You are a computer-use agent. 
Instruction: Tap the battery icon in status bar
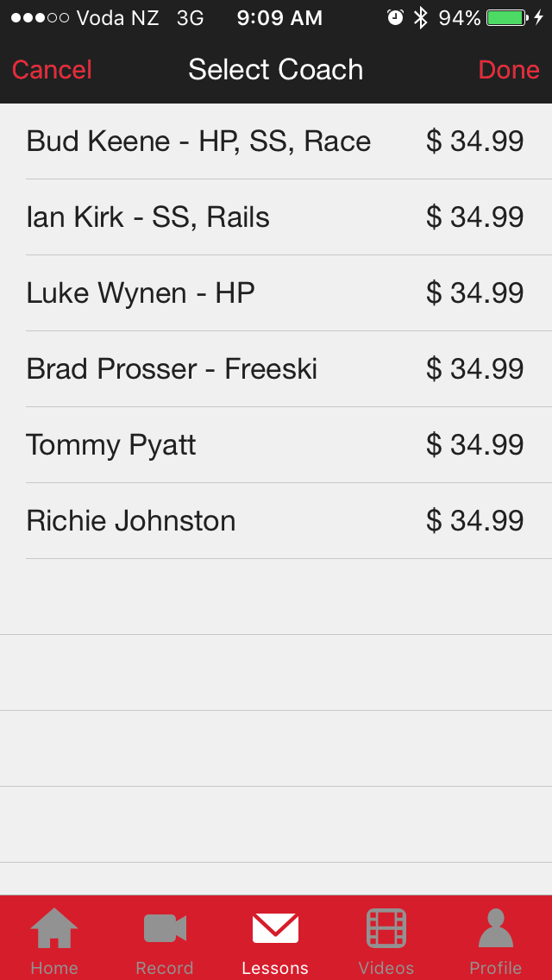pyautogui.click(x=507, y=18)
